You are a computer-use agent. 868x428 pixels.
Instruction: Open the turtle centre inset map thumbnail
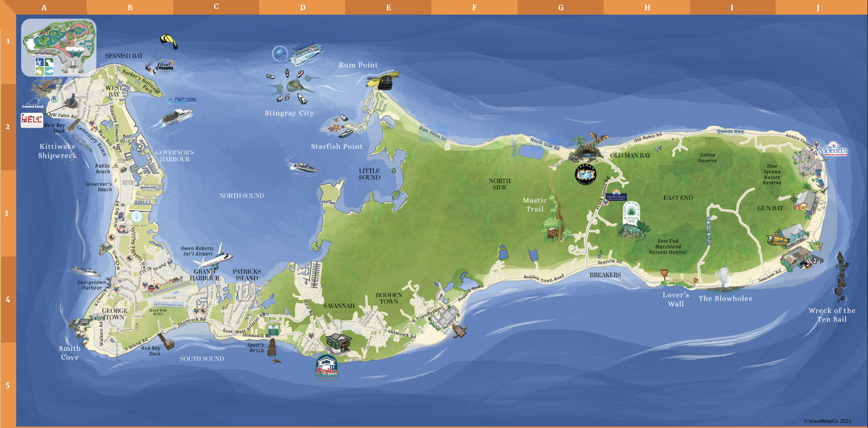click(58, 47)
